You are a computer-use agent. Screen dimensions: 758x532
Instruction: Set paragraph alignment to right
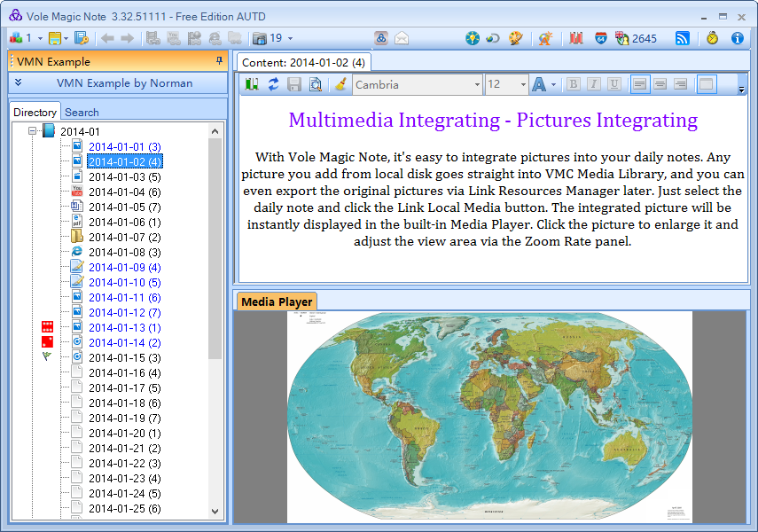tap(680, 84)
